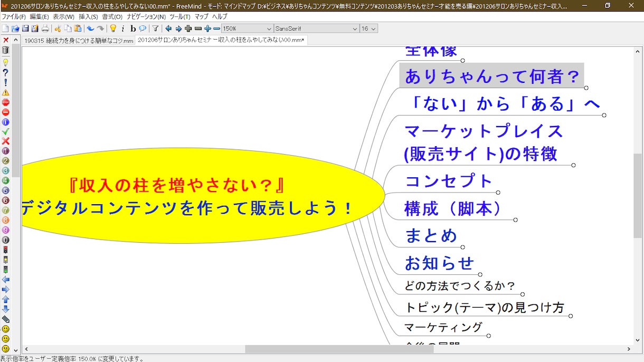644x362 pixels.
Task: Add the green checkmark icon
Action: pos(6,131)
